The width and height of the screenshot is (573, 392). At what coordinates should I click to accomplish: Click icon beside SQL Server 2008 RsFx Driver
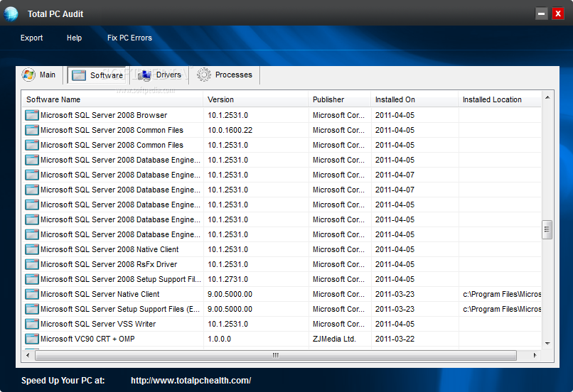(32, 265)
